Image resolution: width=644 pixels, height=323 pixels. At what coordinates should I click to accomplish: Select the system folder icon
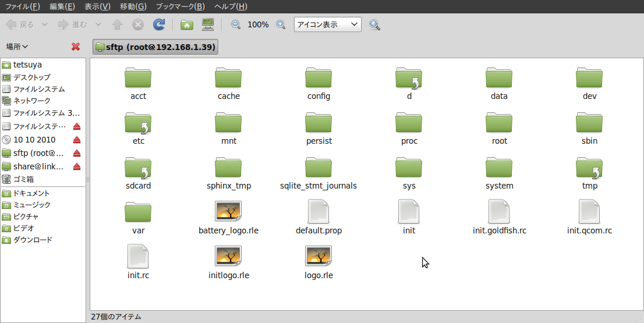499,168
